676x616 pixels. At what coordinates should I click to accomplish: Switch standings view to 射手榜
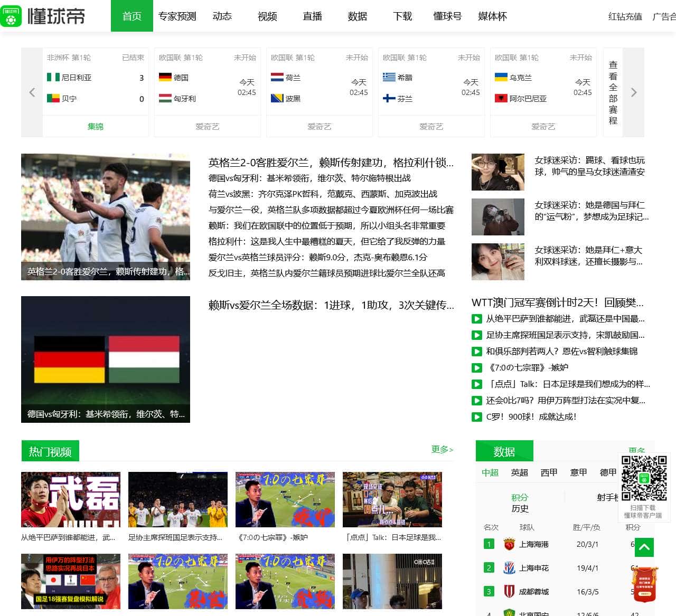click(x=607, y=497)
